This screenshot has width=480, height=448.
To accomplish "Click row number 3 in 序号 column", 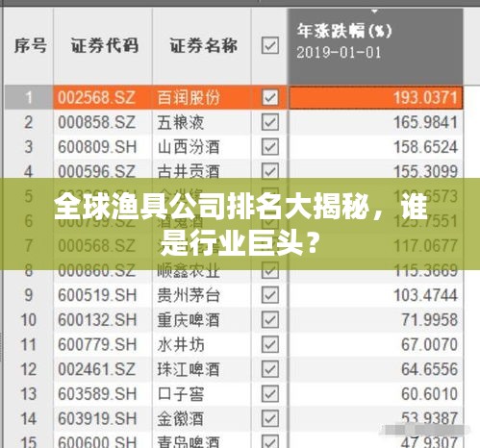I will pos(29,147).
